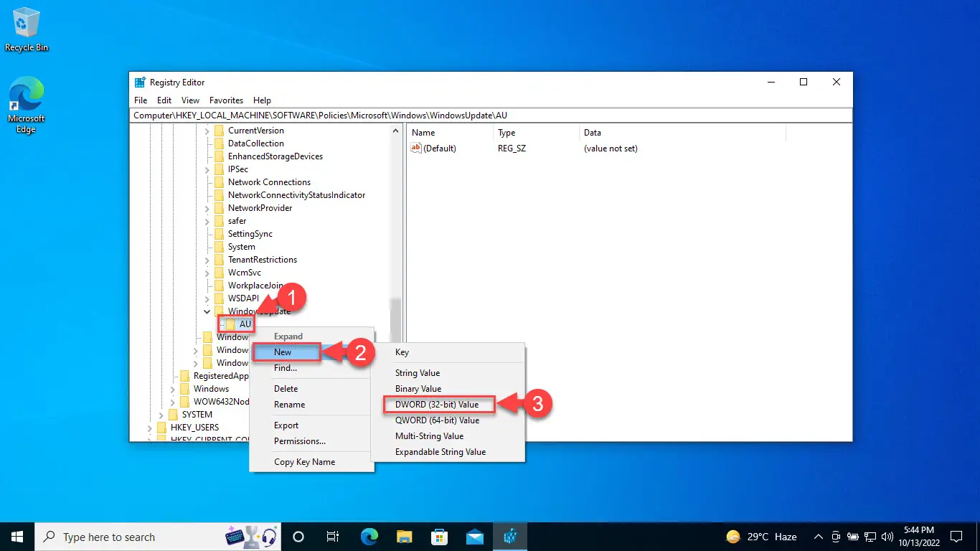980x551 pixels.
Task: Click the Registry Editor title bar icon
Action: pos(140,83)
